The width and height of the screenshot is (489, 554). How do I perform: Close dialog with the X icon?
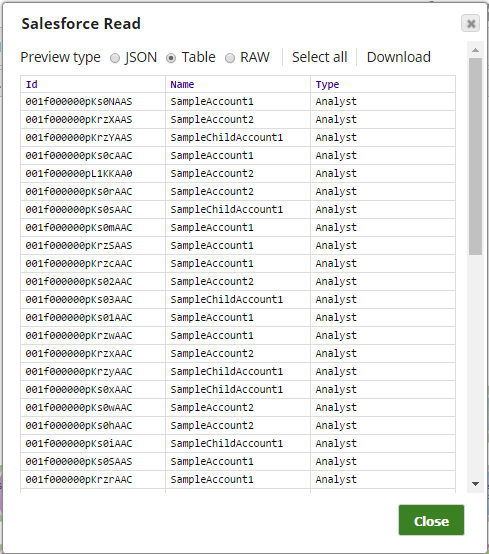(470, 23)
